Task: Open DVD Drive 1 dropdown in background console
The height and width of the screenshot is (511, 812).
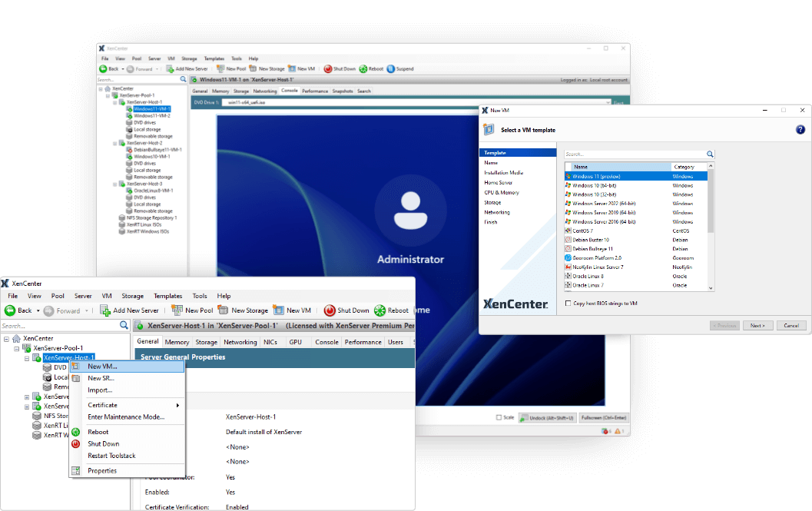Action: tap(608, 103)
